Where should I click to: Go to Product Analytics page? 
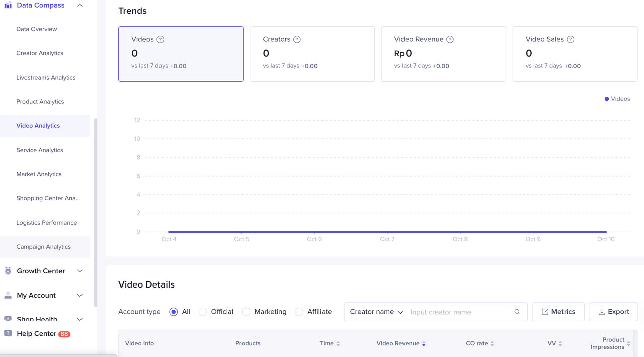(x=40, y=102)
